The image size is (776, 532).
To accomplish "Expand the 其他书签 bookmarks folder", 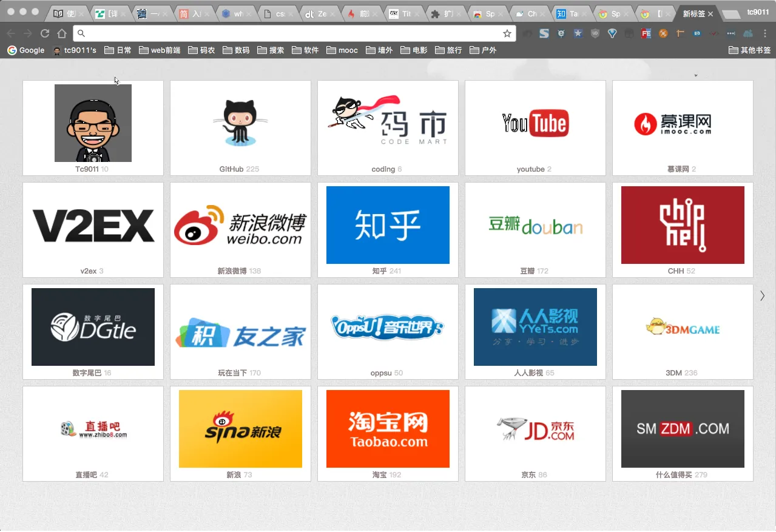I will [749, 50].
